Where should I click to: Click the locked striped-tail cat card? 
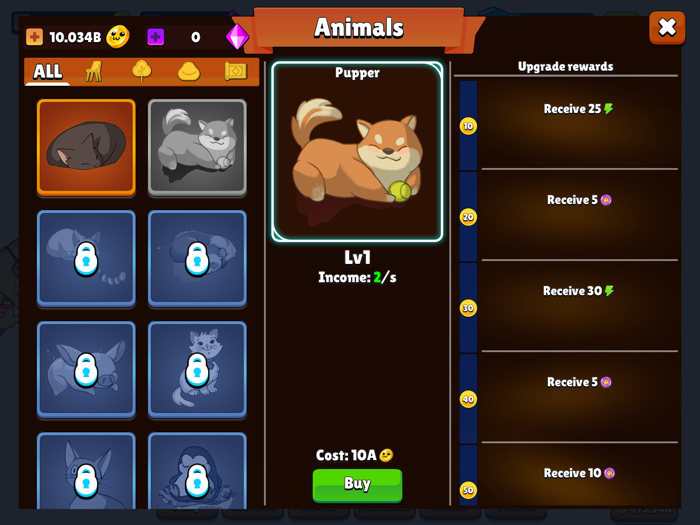click(x=86, y=258)
